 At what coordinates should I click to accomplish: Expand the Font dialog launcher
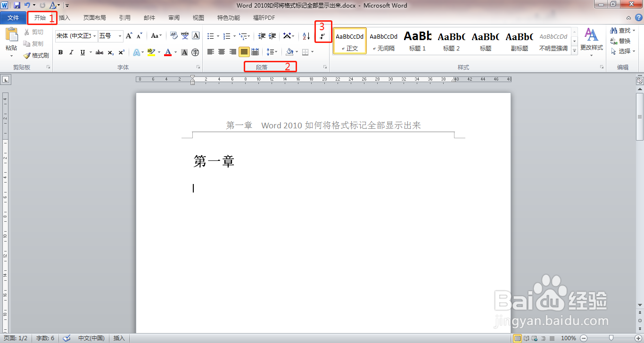pos(198,67)
